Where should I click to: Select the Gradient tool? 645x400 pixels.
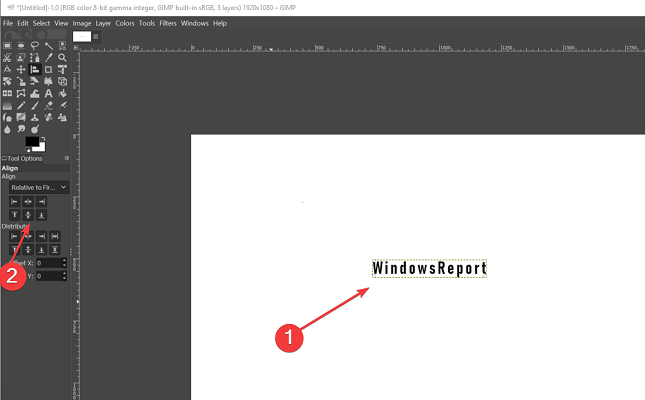[x=7, y=106]
